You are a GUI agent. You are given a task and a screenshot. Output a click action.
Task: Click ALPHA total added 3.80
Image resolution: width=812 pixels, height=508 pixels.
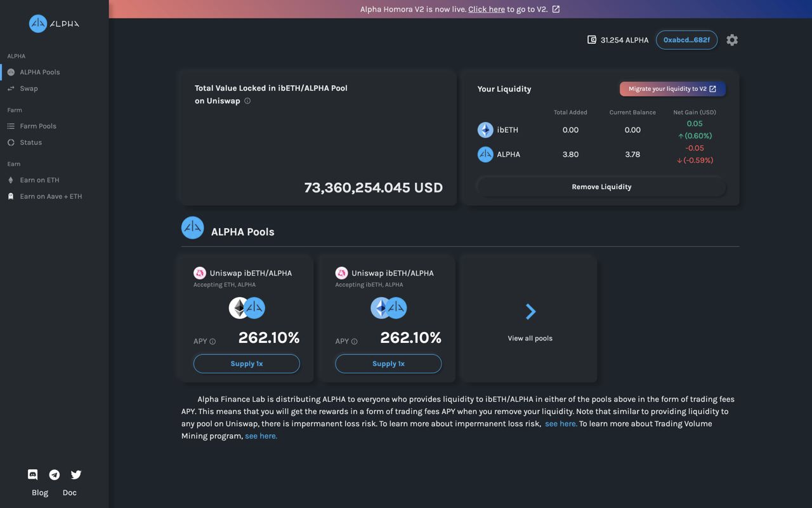pyautogui.click(x=570, y=154)
